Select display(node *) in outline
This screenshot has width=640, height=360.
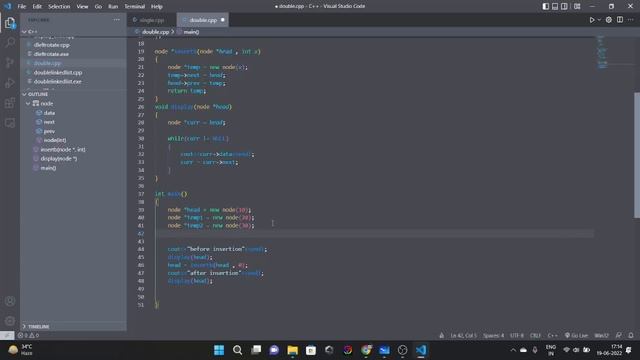(x=59, y=158)
